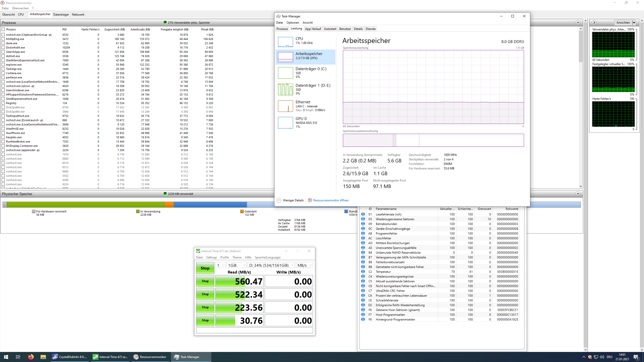Image resolution: width=644 pixels, height=362 pixels.
Task: Select the Datenträger 1 (D: E:) graph
Action: [x=285, y=89]
